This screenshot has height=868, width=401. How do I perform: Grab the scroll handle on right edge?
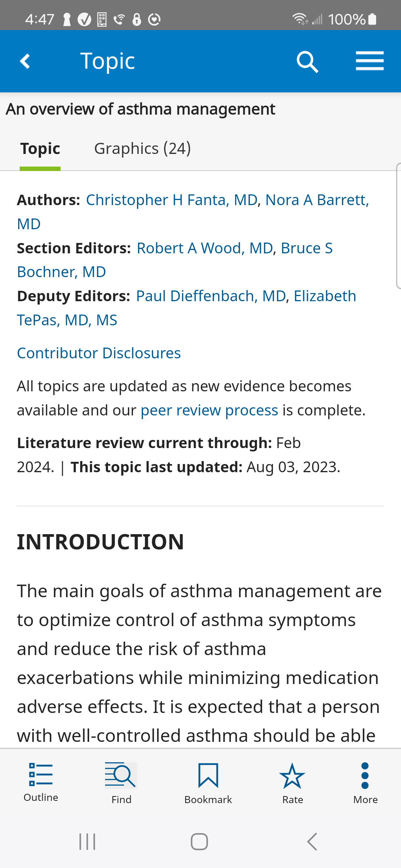(398, 226)
